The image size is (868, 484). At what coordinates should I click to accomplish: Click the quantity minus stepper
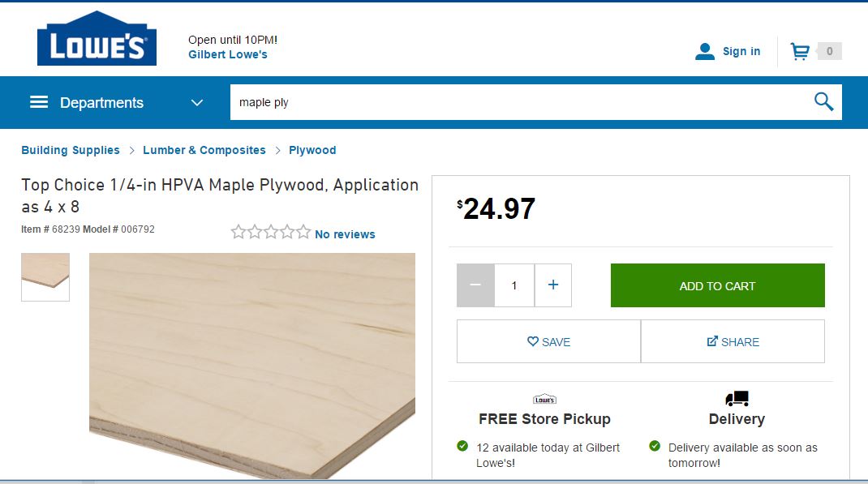[x=475, y=285]
